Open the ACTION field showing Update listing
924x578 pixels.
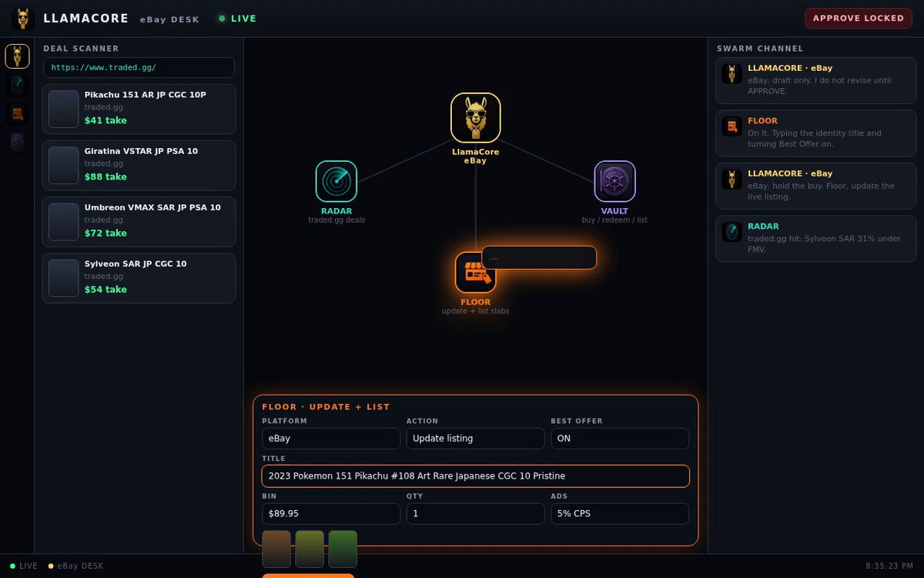[x=475, y=438]
